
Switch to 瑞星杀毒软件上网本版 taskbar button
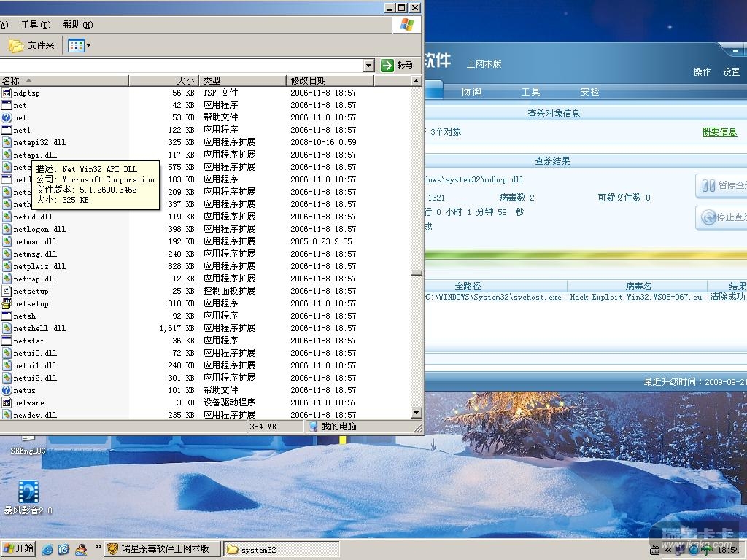(x=163, y=549)
